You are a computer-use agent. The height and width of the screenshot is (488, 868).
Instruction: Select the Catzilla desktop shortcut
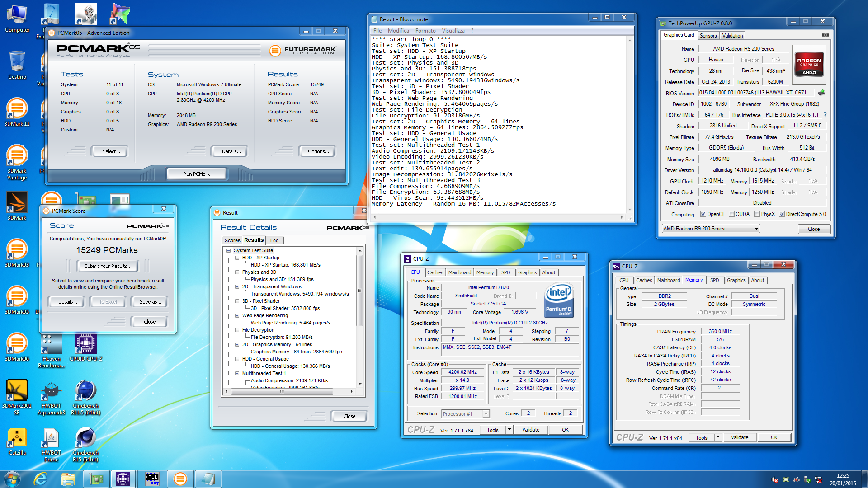[x=17, y=441]
